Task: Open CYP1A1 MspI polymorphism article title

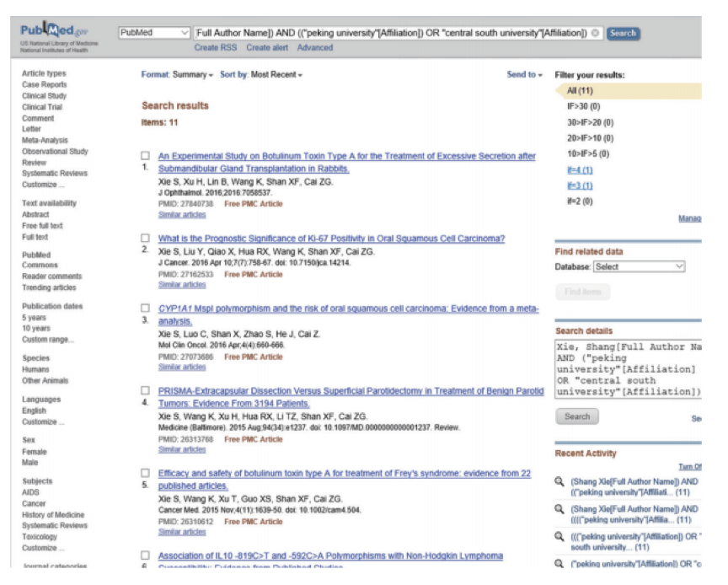Action: 348,314
